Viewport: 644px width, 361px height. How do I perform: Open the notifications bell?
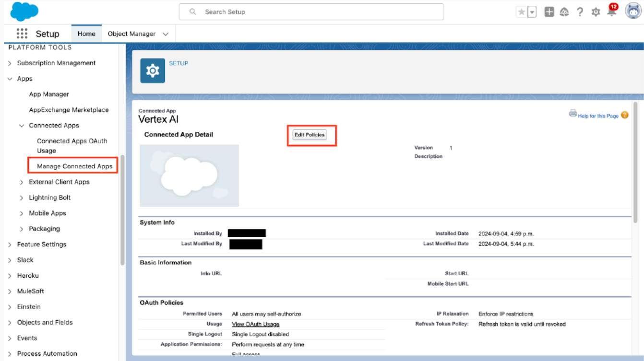[611, 12]
